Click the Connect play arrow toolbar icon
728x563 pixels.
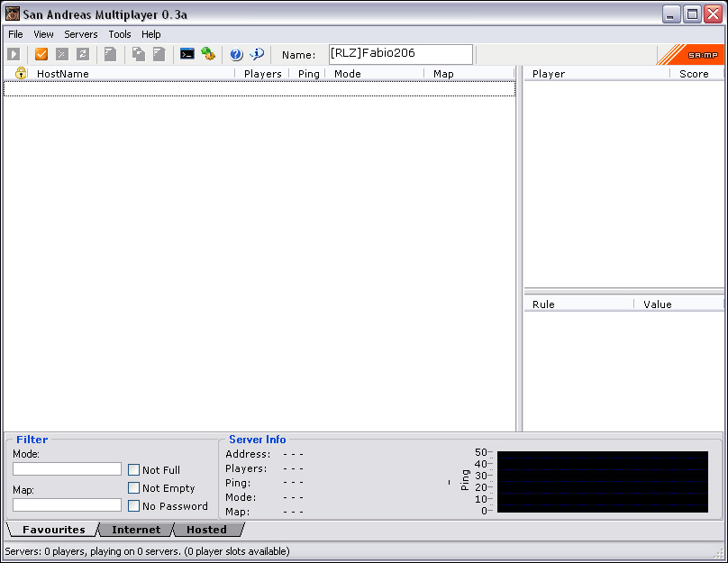coord(14,54)
